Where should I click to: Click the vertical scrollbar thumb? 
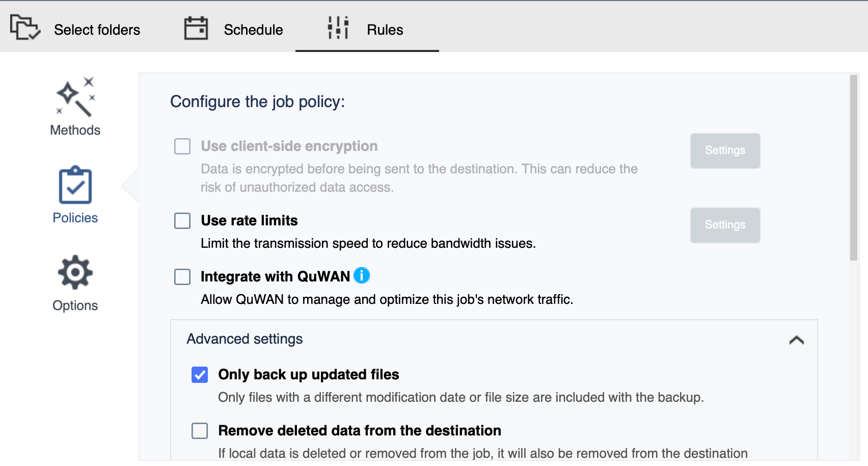854,168
